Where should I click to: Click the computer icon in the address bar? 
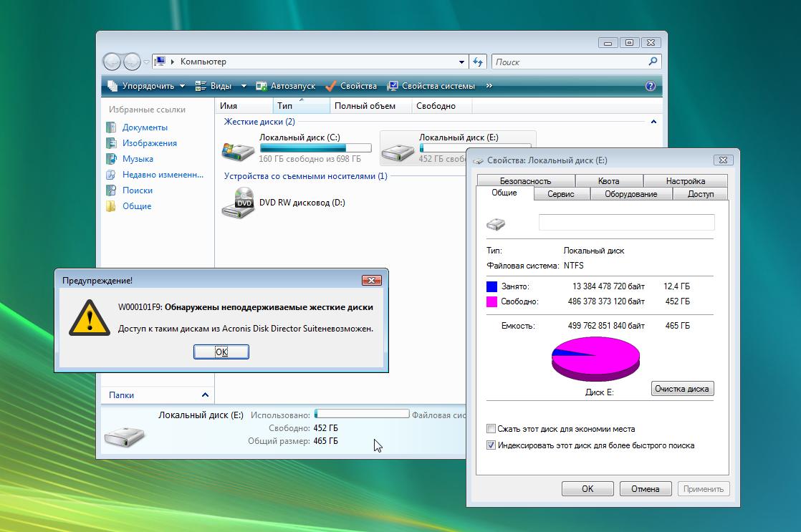point(160,62)
